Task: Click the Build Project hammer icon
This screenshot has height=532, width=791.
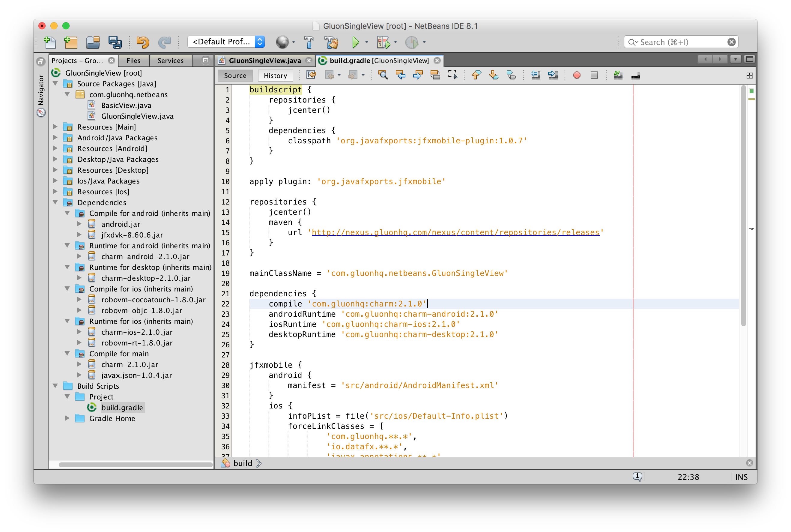Action: (x=309, y=42)
